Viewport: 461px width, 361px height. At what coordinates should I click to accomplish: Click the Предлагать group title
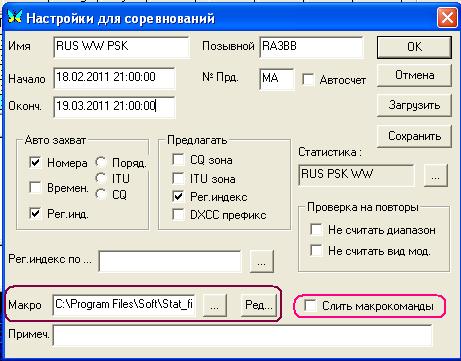[x=197, y=140]
